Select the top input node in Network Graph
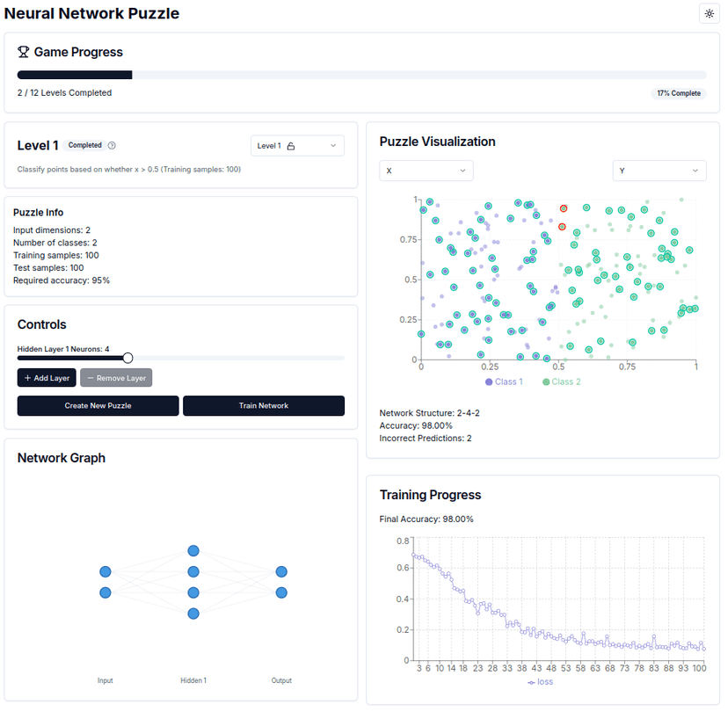 (x=106, y=572)
